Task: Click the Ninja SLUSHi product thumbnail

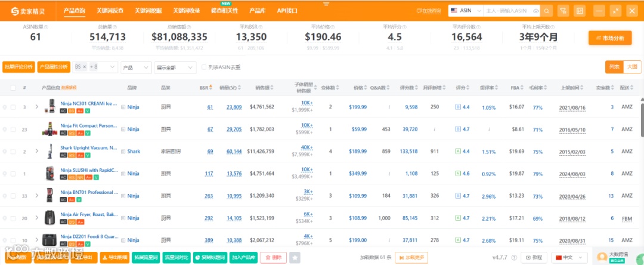Action: (x=50, y=174)
